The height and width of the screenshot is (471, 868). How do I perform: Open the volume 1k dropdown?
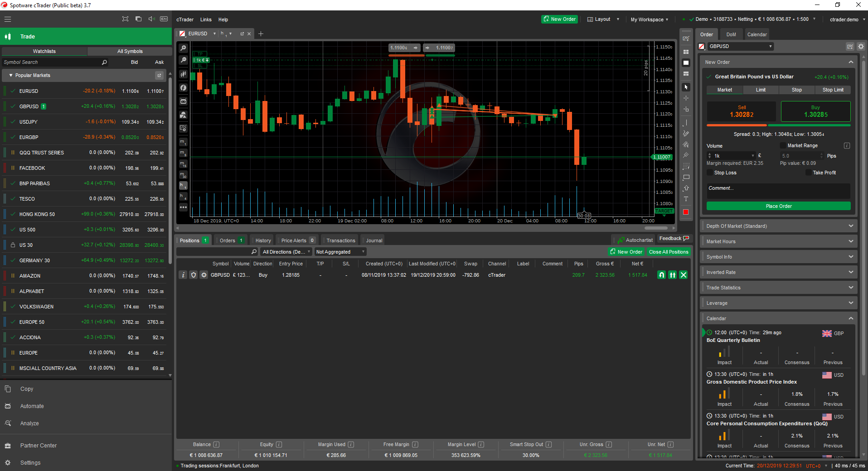(753, 156)
